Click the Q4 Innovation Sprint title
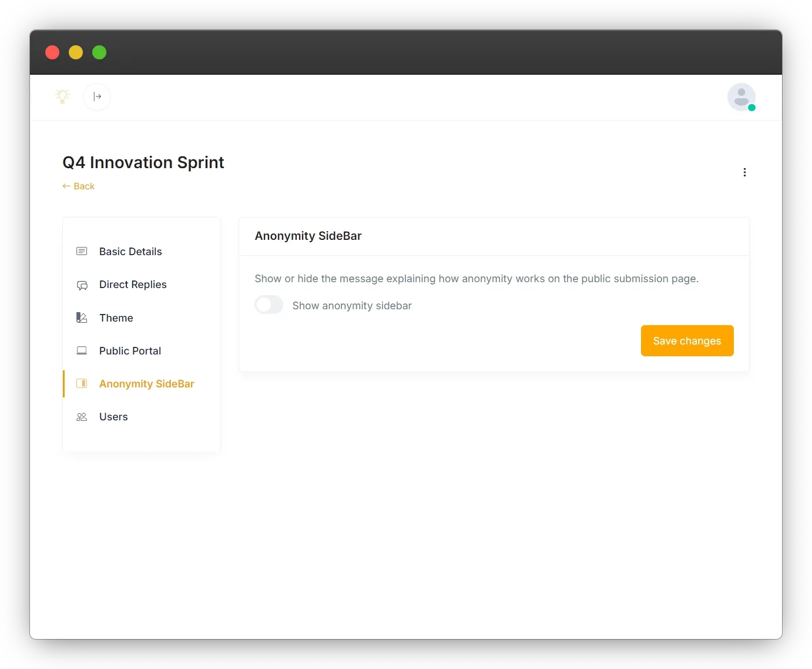 [x=143, y=162]
